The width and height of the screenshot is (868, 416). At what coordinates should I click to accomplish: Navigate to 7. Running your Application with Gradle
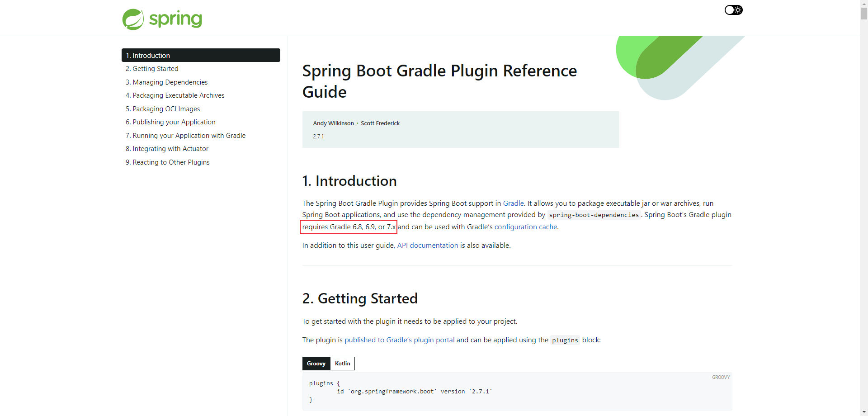pos(185,136)
